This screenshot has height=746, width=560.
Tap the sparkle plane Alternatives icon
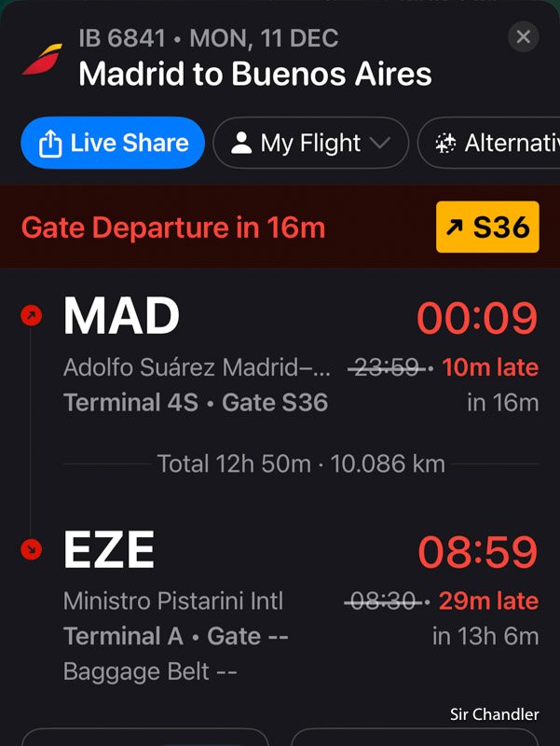click(x=446, y=144)
